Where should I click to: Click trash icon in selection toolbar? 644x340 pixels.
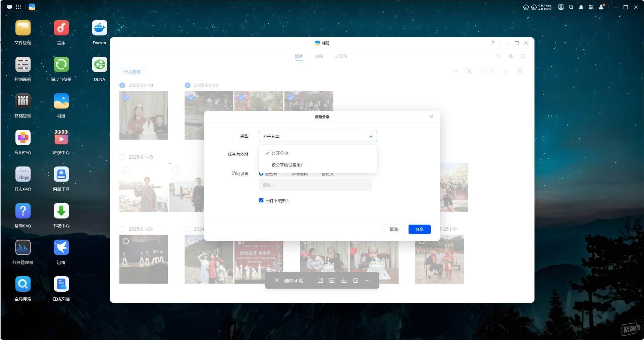[356, 280]
